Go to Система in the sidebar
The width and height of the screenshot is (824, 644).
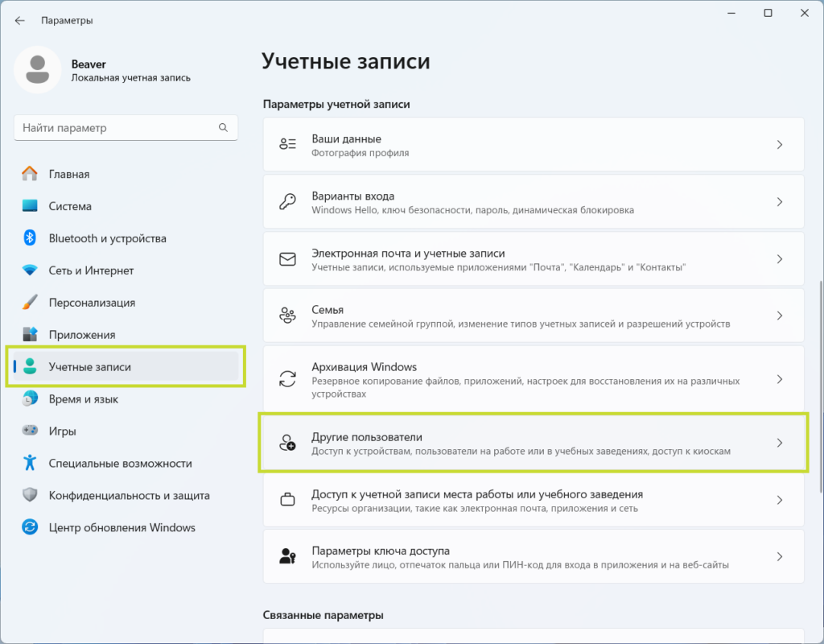tap(126, 206)
